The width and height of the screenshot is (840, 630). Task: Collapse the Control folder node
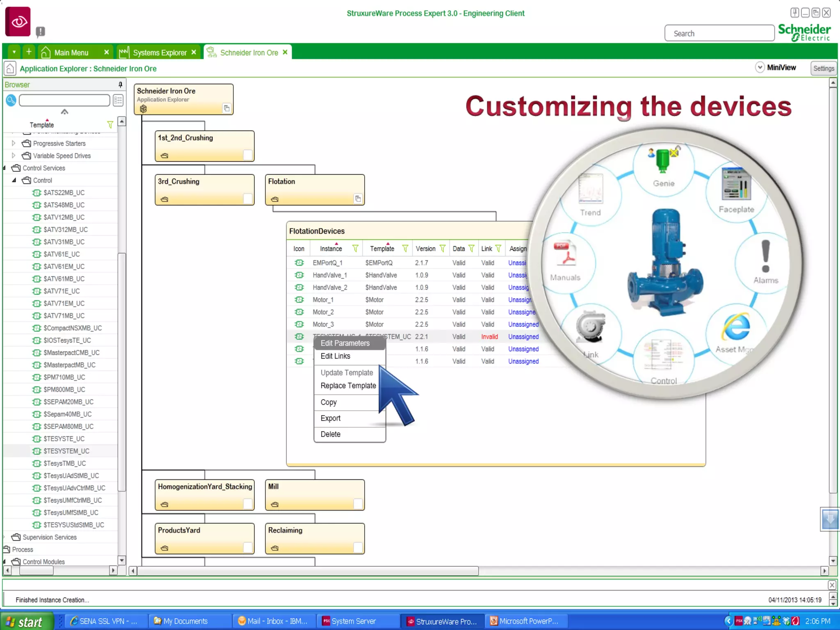(14, 180)
